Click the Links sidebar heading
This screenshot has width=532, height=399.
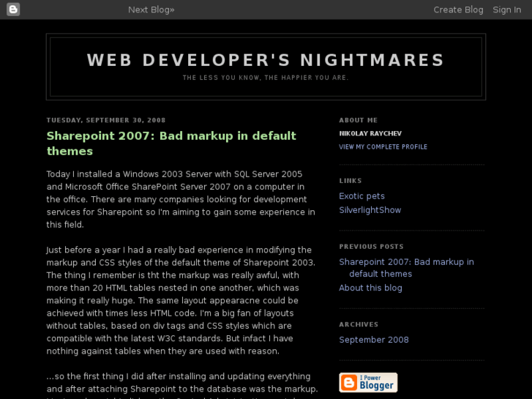(x=350, y=181)
